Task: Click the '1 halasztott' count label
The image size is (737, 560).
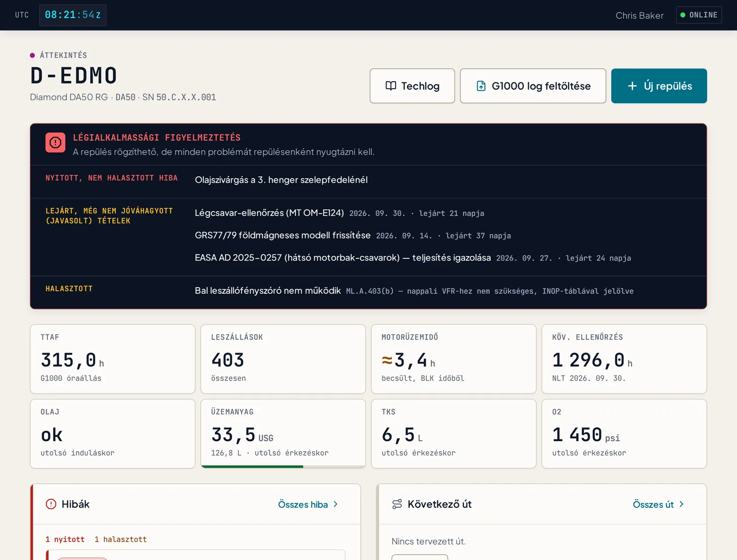Action: (121, 539)
